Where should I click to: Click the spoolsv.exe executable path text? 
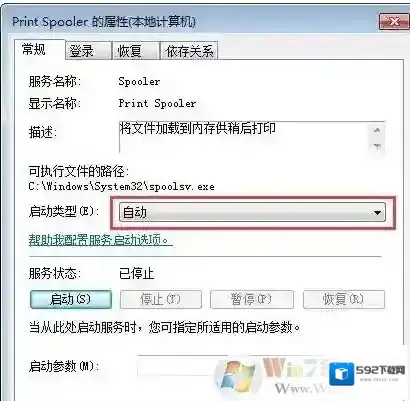pos(121,186)
